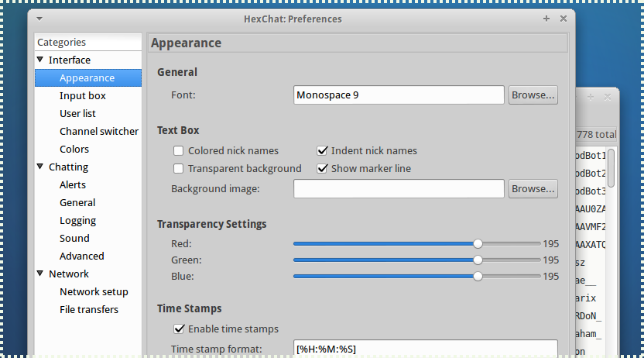The image size is (644, 358).
Task: Enable Colored nick names checkbox
Action: click(x=179, y=150)
